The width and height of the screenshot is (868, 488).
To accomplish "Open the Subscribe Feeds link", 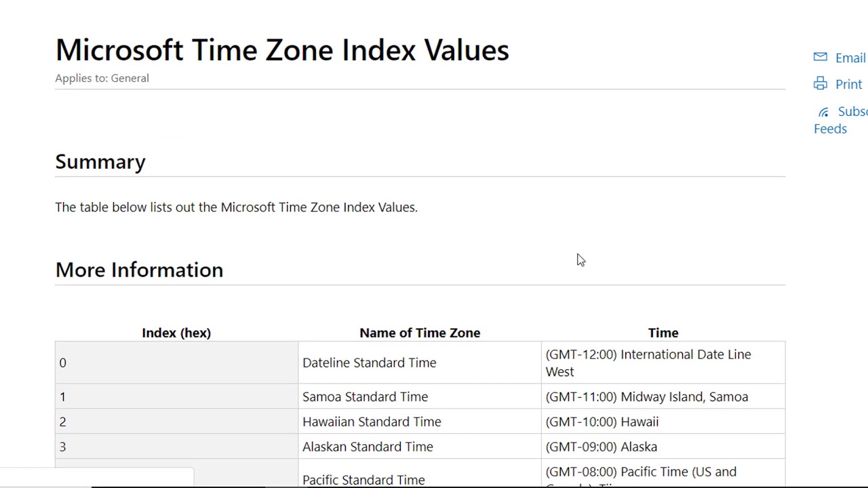I will tap(841, 120).
